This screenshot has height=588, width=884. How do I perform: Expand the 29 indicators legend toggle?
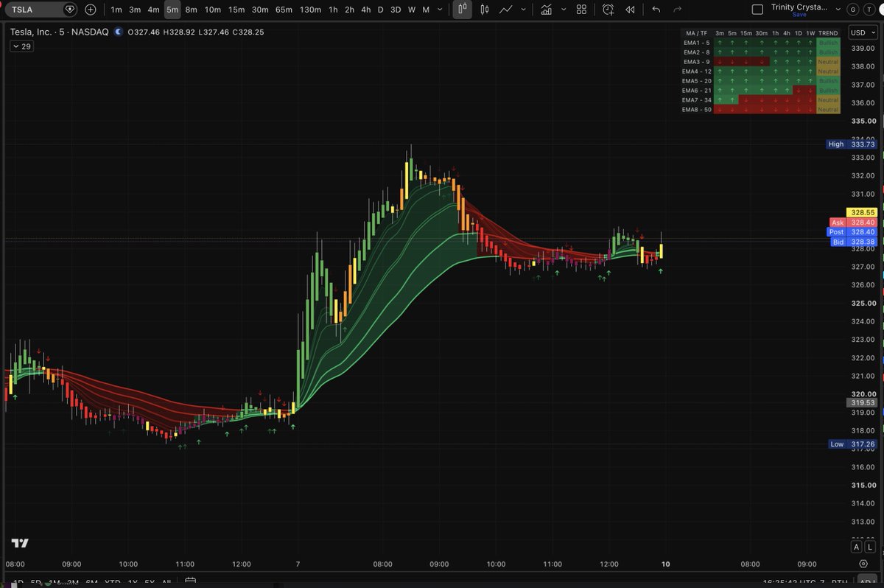[21, 46]
